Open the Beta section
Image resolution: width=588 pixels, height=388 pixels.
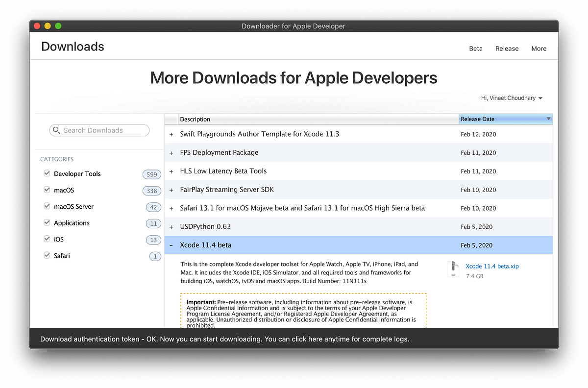476,48
